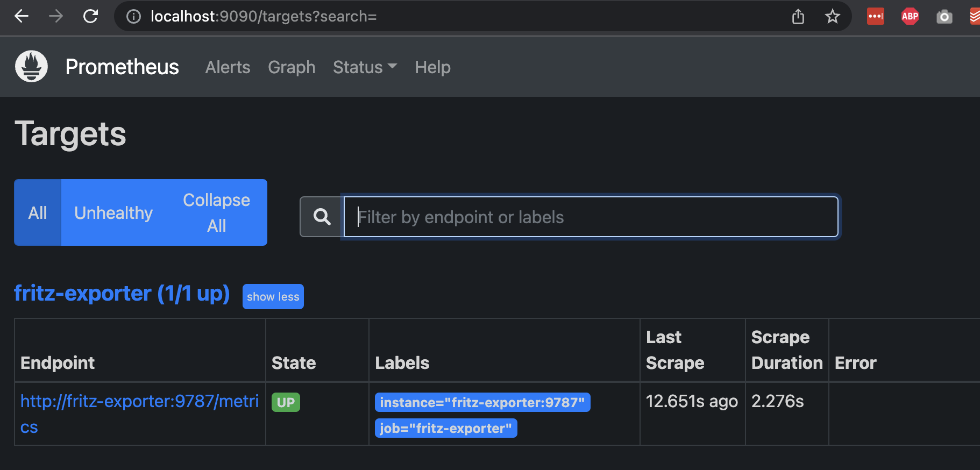Open the red password manager extension
This screenshot has height=470, width=980.
(876, 16)
